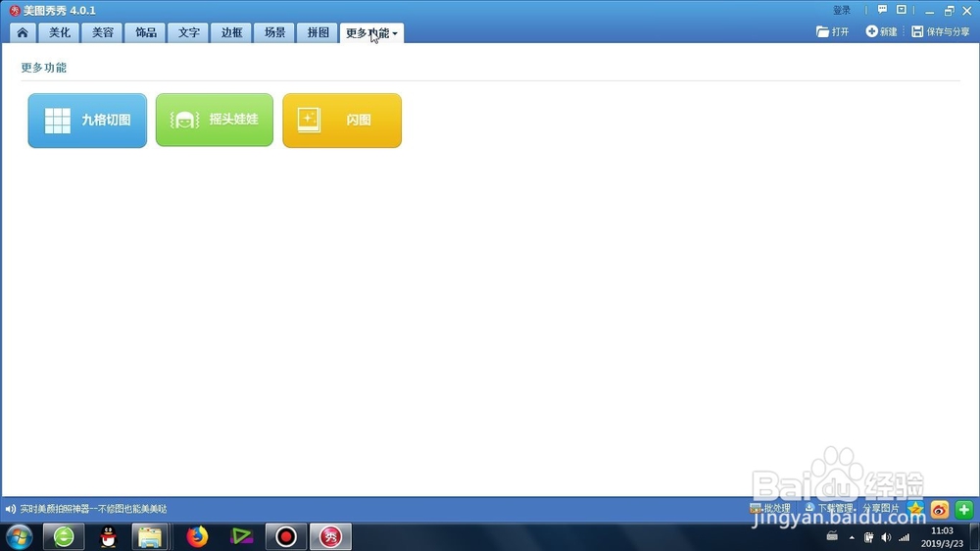
Task: Open the 批处理 batch processing tool
Action: (x=770, y=509)
